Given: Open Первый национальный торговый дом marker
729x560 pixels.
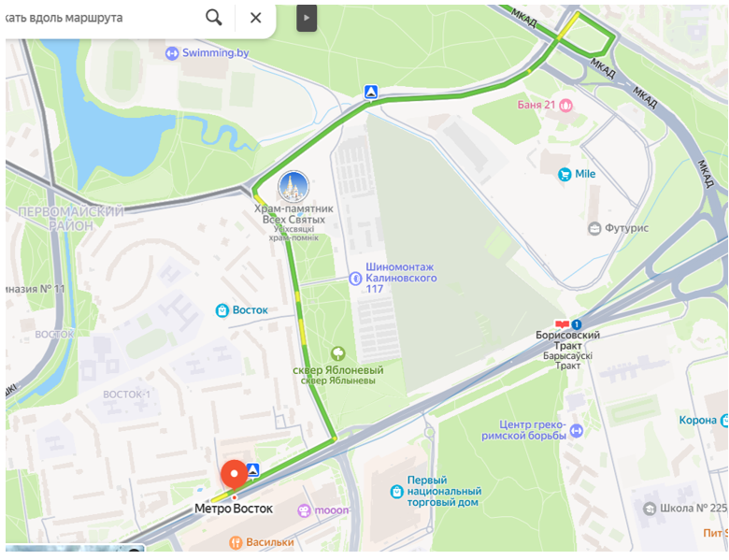Looking at the screenshot, I should click(396, 492).
